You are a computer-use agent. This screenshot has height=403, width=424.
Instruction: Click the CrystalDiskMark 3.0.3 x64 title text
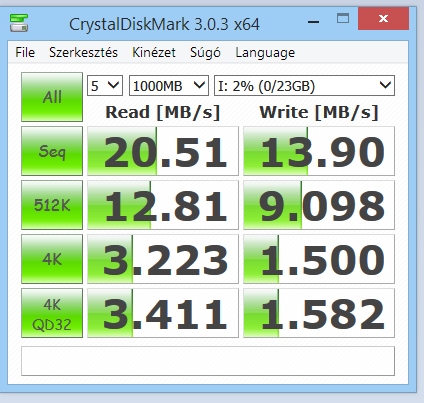pyautogui.click(x=164, y=24)
